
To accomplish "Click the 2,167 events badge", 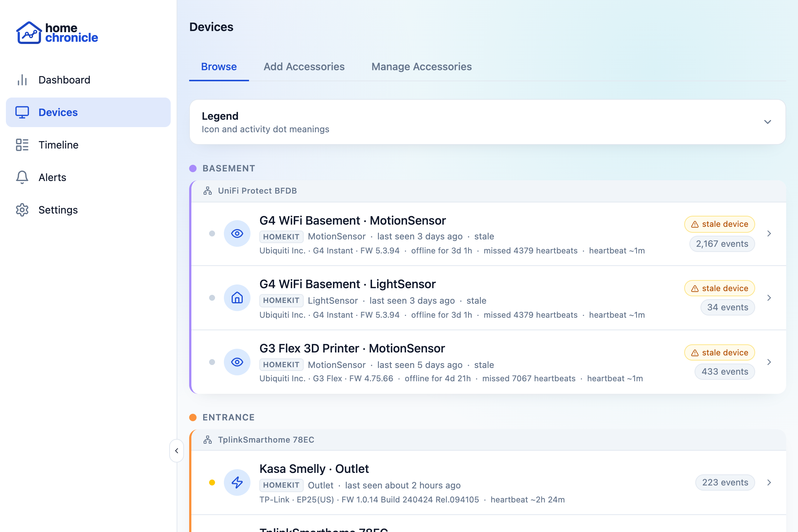I will [722, 244].
